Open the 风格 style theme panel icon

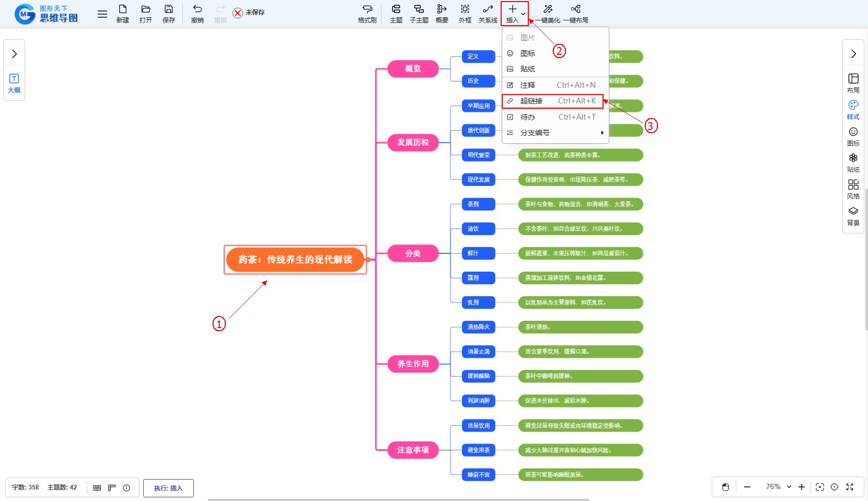point(853,189)
